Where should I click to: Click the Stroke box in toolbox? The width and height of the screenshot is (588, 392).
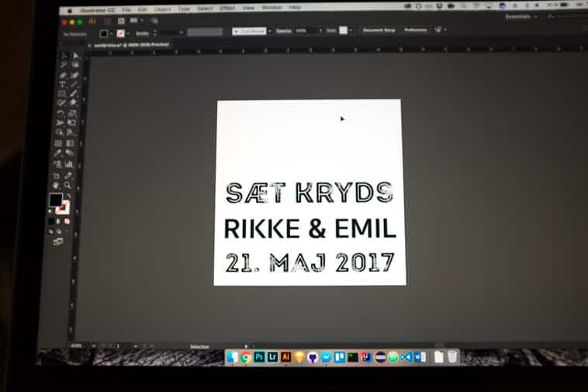point(64,208)
